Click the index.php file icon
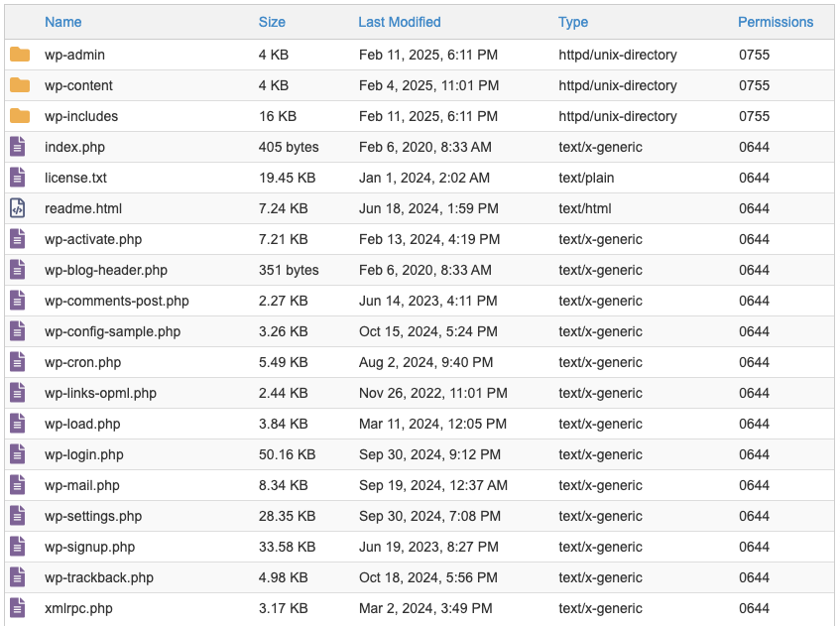Screen dimensions: 840x626 [x=18, y=147]
